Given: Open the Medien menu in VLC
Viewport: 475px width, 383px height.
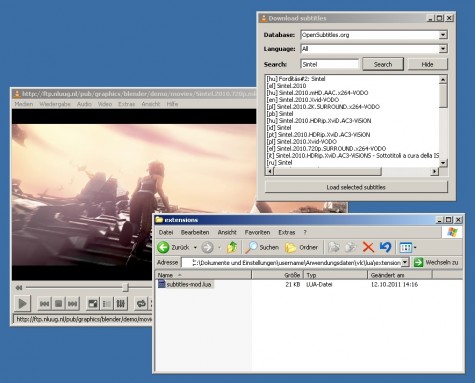Looking at the screenshot, I should pyautogui.click(x=24, y=104).
